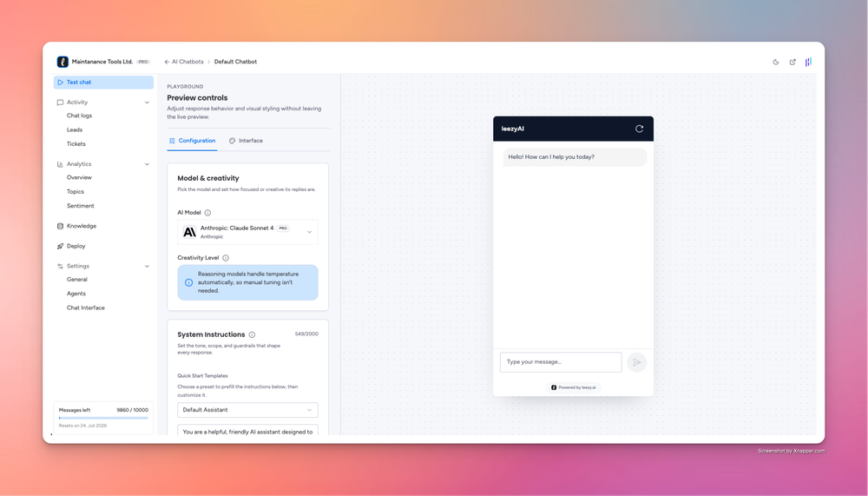Click the System Instructions info icon
The width and height of the screenshot is (868, 496).
point(252,334)
